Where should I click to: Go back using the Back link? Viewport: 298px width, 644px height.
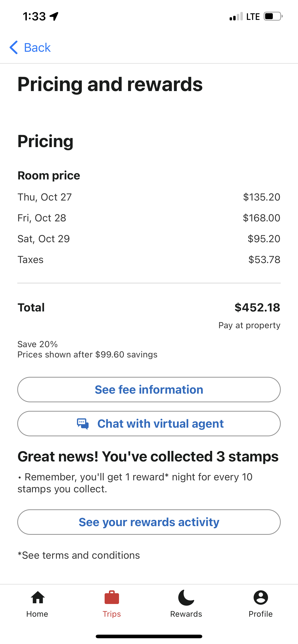[x=37, y=47]
